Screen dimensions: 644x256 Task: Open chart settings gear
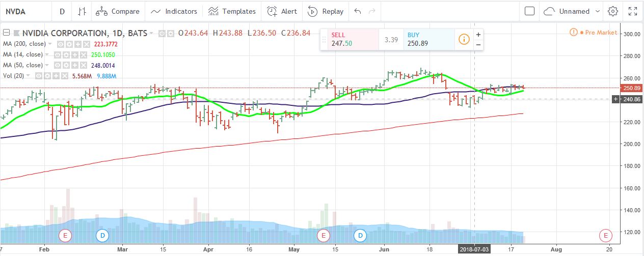pos(613,11)
